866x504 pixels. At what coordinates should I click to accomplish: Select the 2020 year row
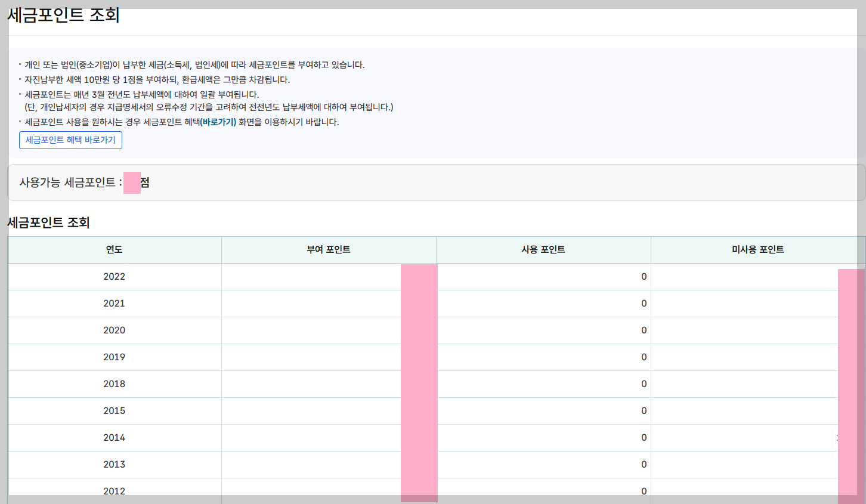(114, 330)
